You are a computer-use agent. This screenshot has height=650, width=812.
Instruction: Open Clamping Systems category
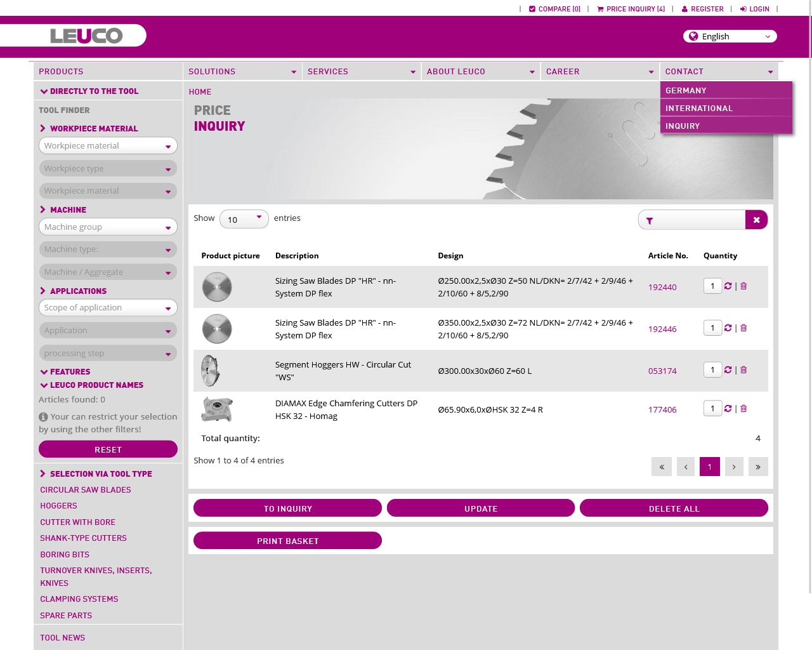coord(79,599)
